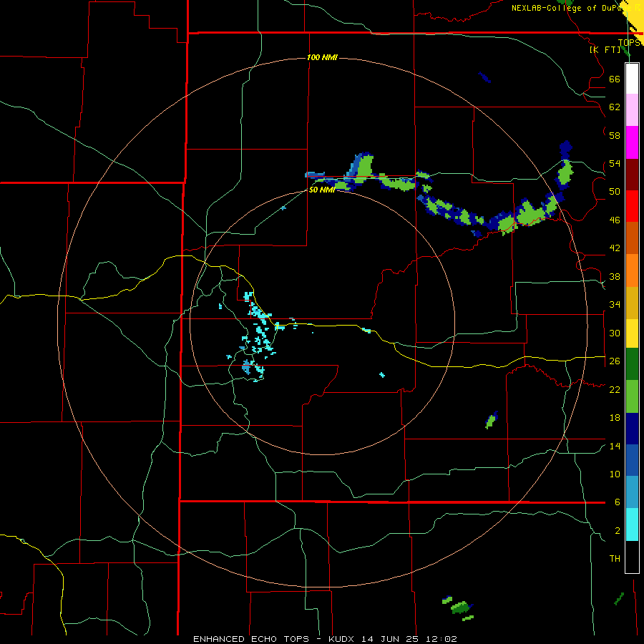644x644 pixels.
Task: Click the dark orange legend color band
Action: point(632,238)
